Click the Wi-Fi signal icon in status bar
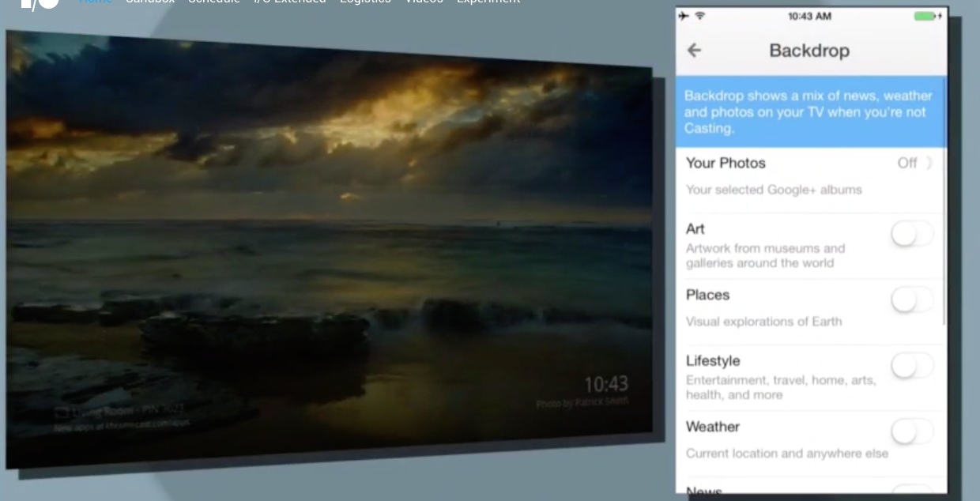 click(699, 16)
